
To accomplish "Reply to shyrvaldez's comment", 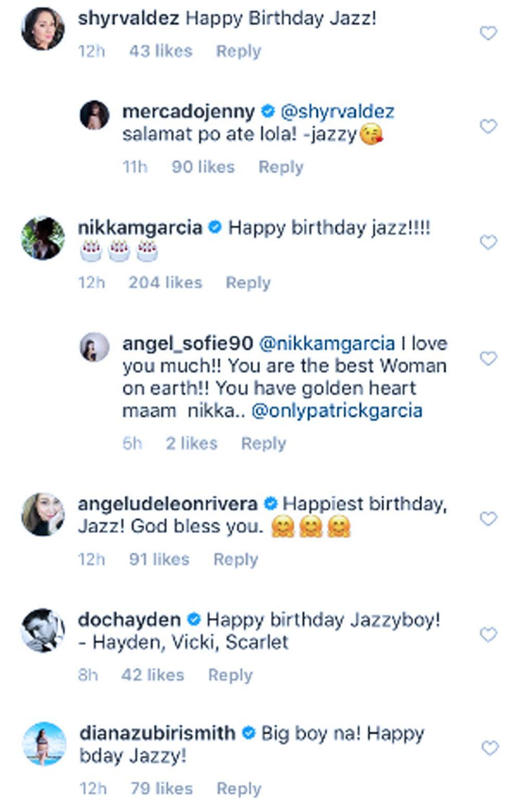I will (x=239, y=51).
